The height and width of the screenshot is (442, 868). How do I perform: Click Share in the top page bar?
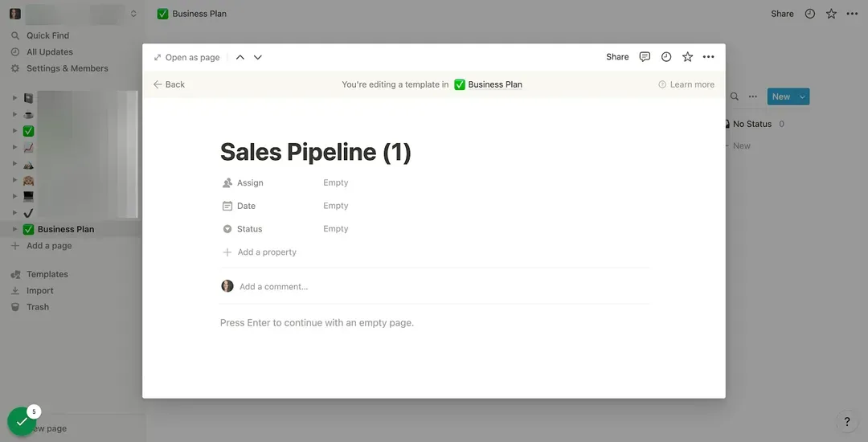(x=782, y=14)
